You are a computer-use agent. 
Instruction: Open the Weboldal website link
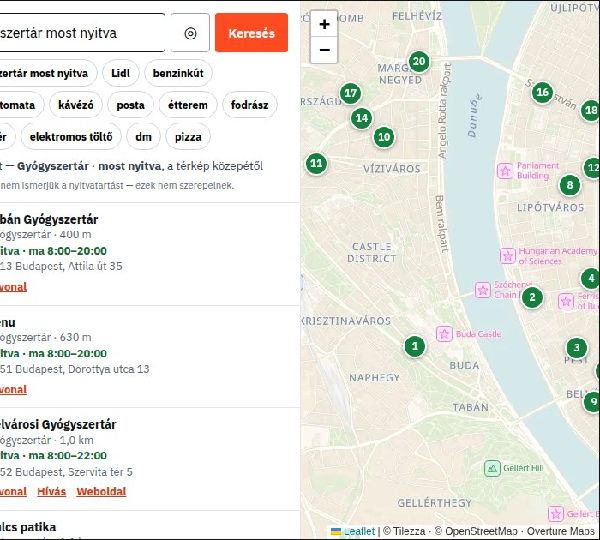click(x=101, y=492)
